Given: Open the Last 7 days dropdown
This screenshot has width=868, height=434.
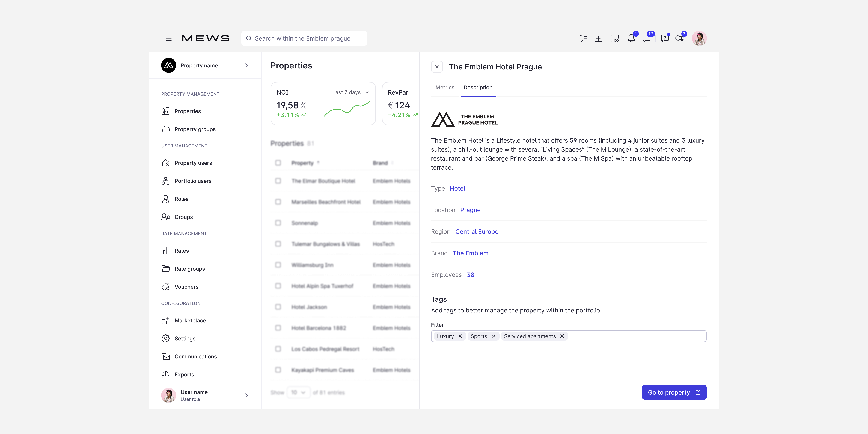Looking at the screenshot, I should coord(350,92).
